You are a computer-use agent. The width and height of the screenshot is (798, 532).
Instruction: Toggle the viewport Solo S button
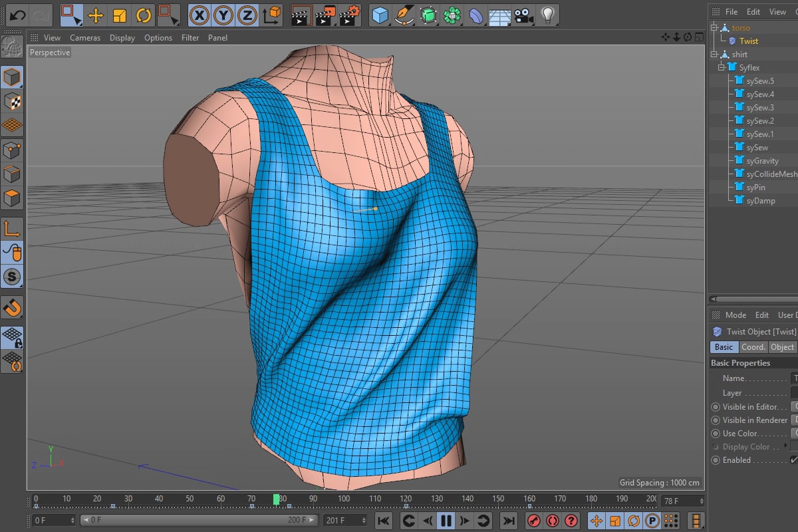point(12,277)
